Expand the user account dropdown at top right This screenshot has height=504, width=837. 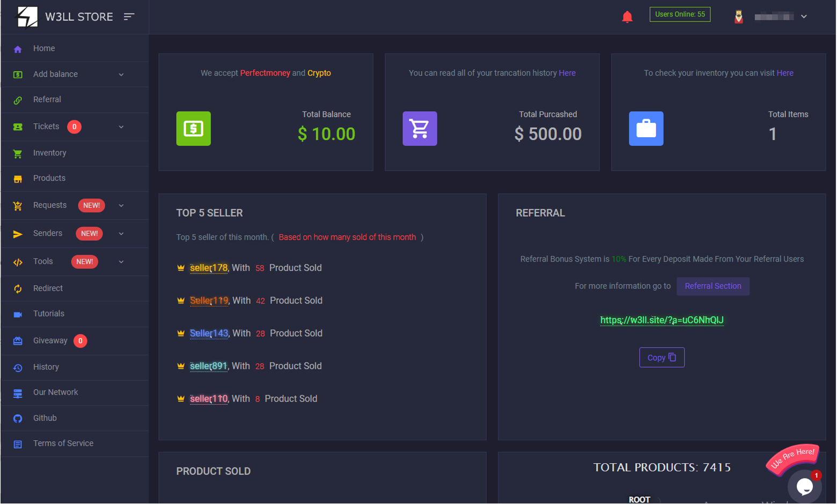[804, 16]
